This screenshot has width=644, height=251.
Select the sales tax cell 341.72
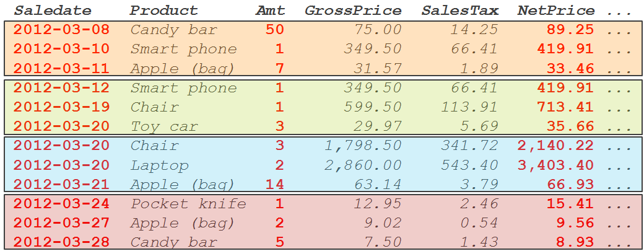469,146
